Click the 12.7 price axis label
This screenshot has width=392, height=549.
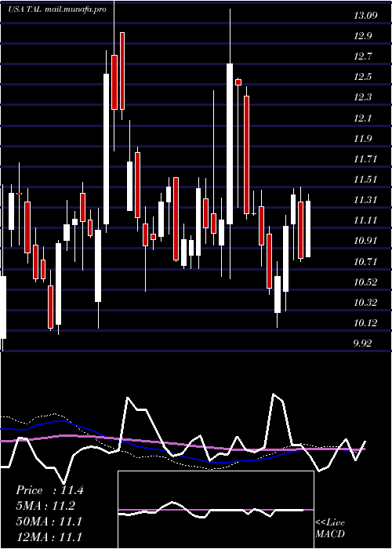(362, 56)
